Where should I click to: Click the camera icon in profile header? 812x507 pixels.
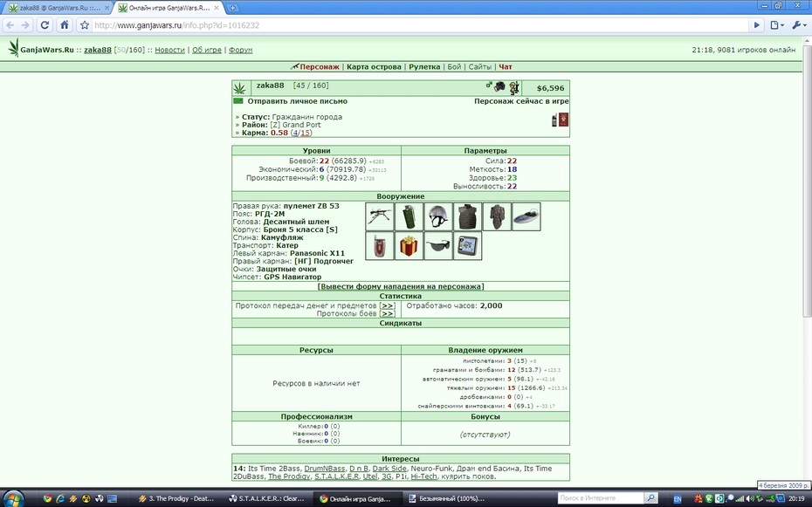point(499,86)
